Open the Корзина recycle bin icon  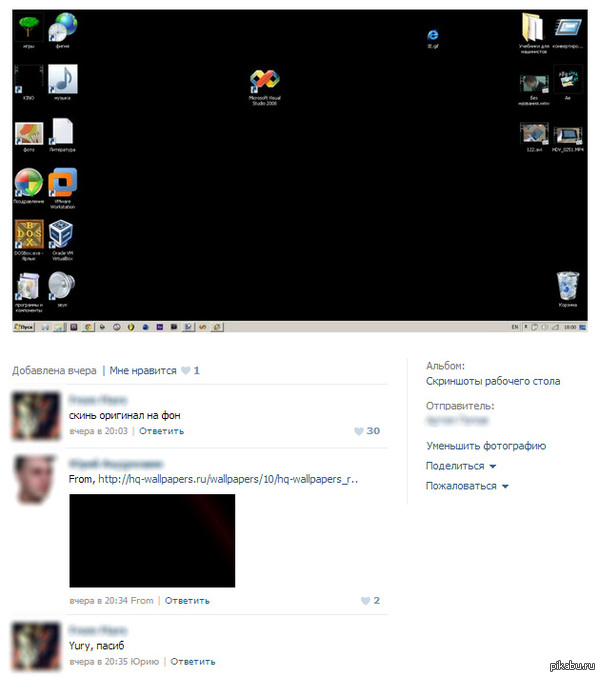(567, 285)
